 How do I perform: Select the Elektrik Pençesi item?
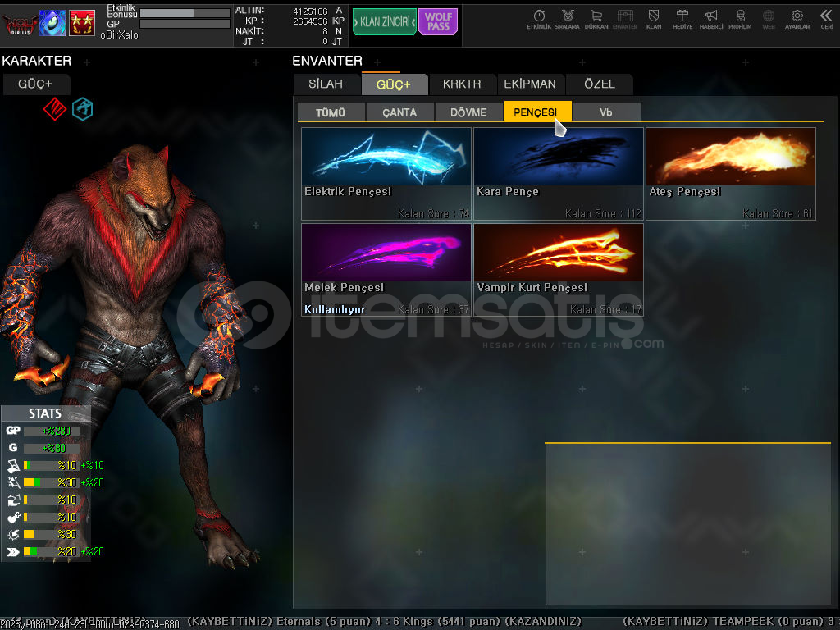(386, 174)
